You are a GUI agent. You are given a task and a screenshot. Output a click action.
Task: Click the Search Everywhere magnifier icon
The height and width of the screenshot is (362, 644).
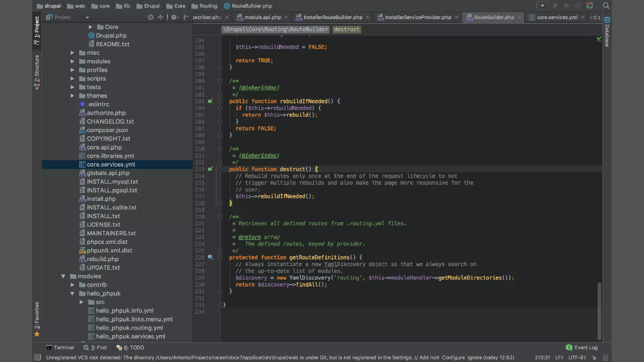coord(606,6)
